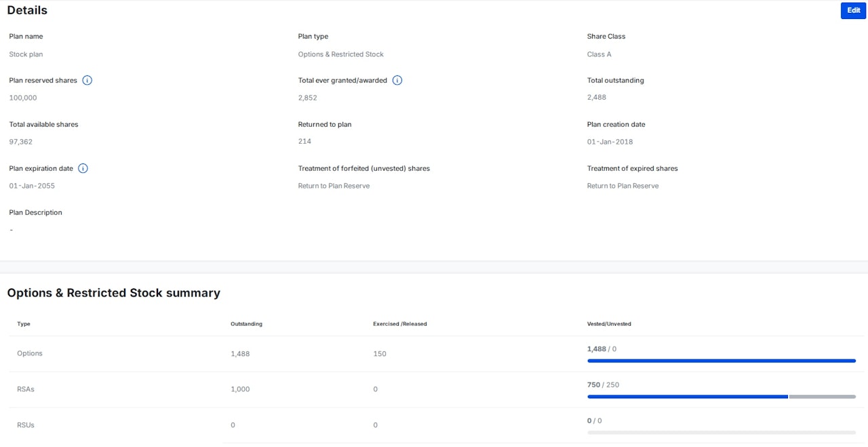Click the blue Edit button
The width and height of the screenshot is (868, 447).
point(853,11)
